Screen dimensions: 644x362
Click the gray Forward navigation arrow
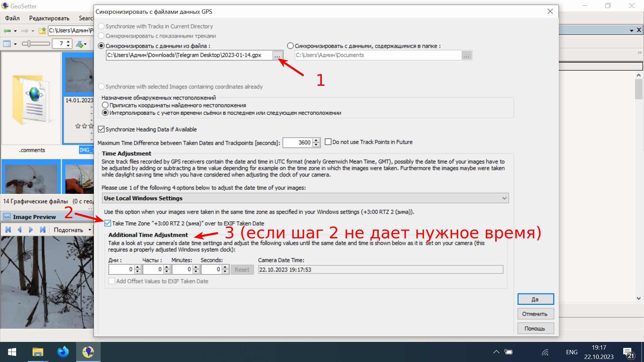pyautogui.click(x=24, y=31)
